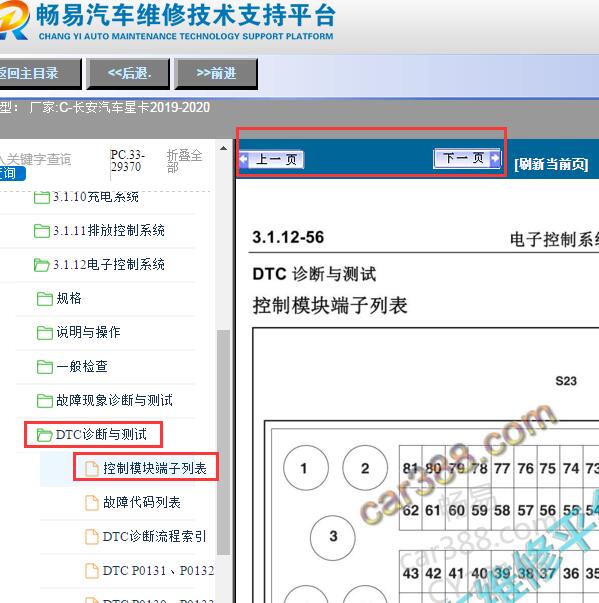Click the 故障现象诊断与测试 folder icon
The image size is (599, 603).
pos(45,400)
